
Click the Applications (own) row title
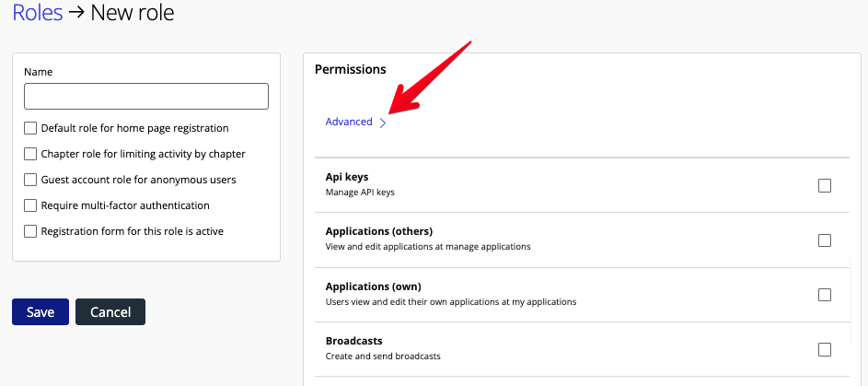[373, 287]
